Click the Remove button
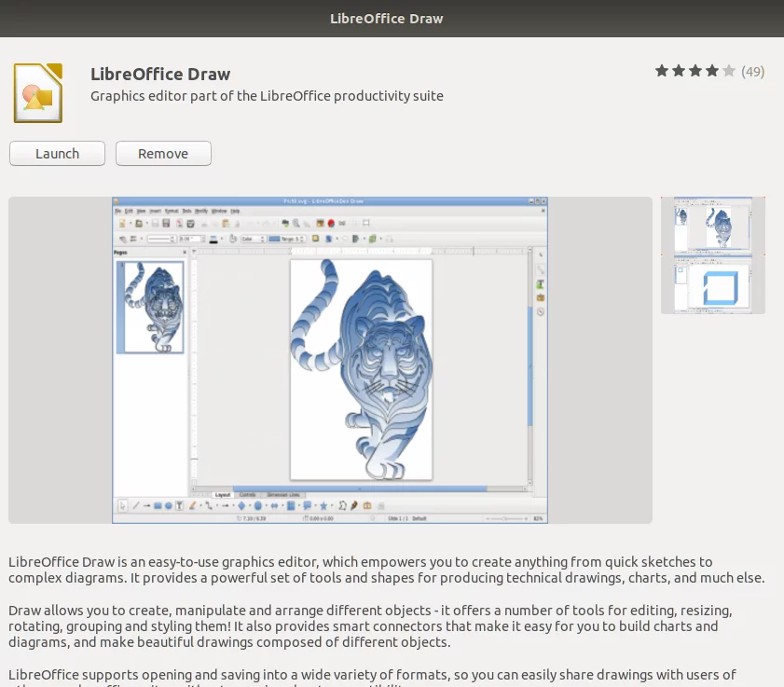This screenshot has width=784, height=687. point(163,154)
